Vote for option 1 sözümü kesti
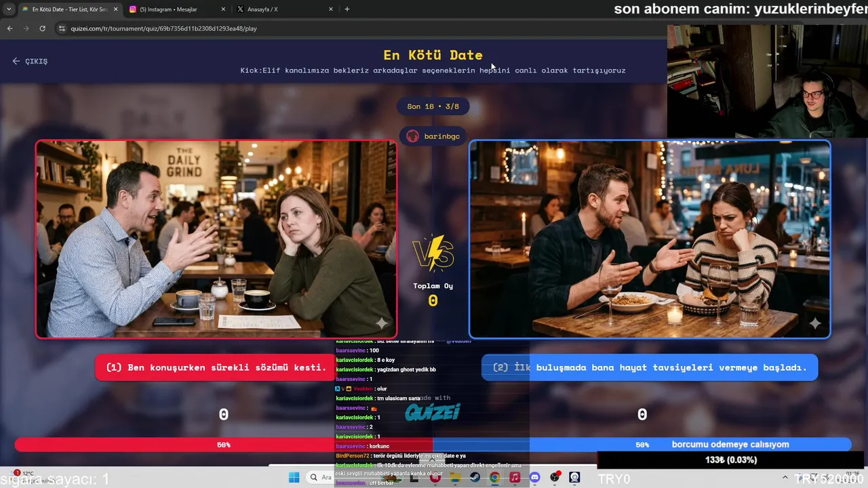Screen dimensions: 868x488 tap(216, 367)
